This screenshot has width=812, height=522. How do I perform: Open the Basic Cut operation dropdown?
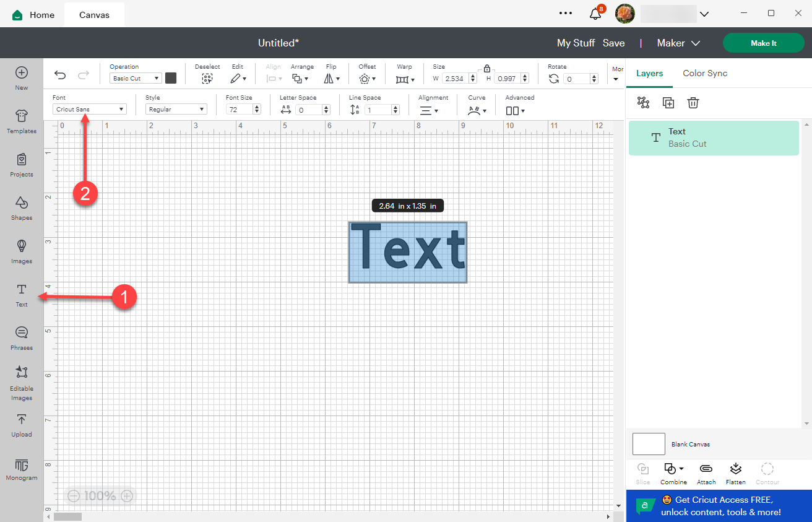tap(135, 78)
